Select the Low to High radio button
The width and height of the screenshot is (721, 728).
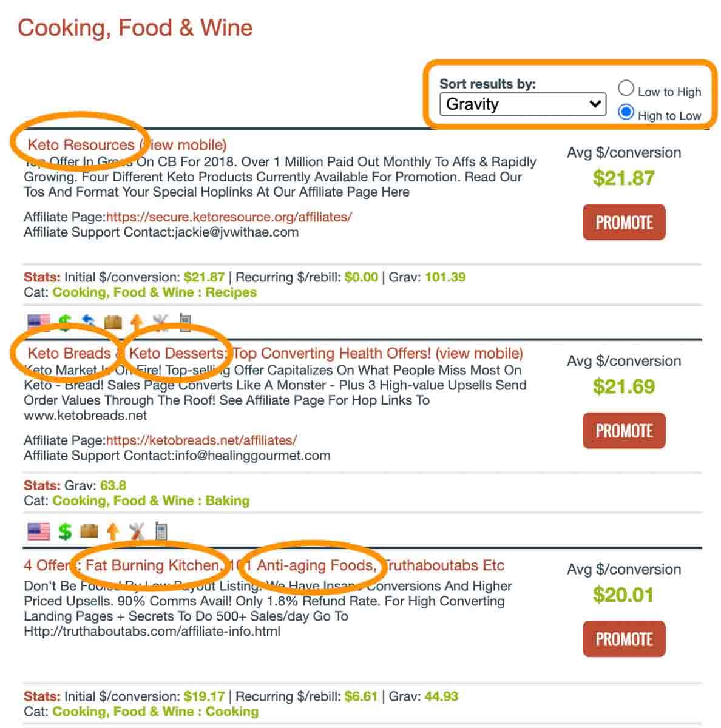click(626, 89)
